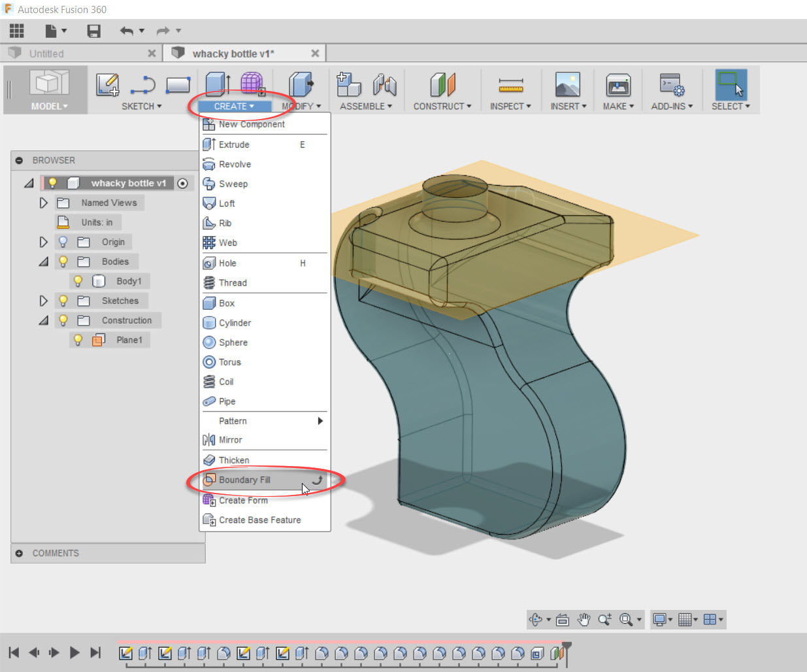This screenshot has height=672, width=807.
Task: Expand the Origin folder in the browser
Action: click(43, 242)
